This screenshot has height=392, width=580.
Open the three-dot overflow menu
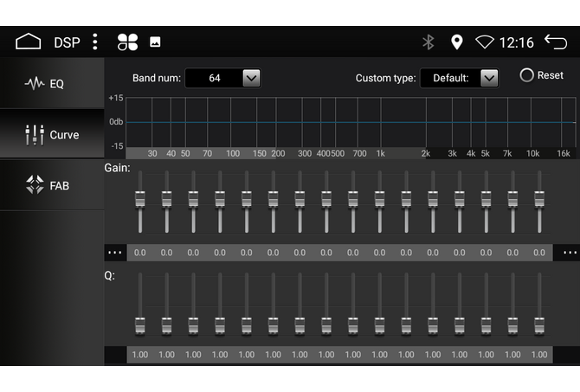click(x=95, y=42)
